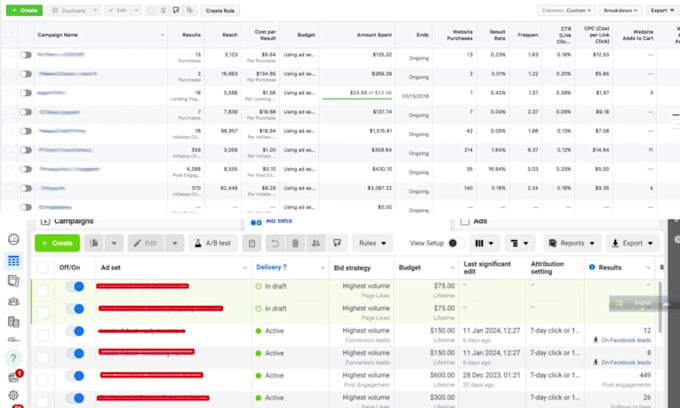Click the duplicate icon beside lower Create button
The height and width of the screenshot is (408, 680).
click(94, 243)
